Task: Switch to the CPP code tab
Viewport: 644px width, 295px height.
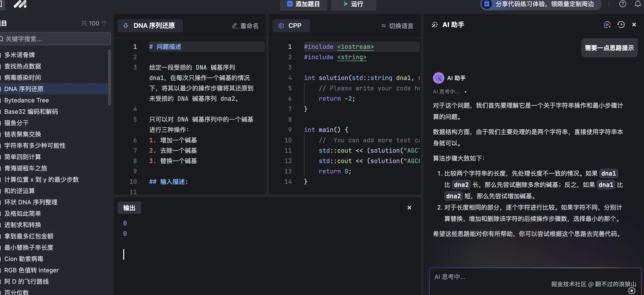Action: (291, 25)
